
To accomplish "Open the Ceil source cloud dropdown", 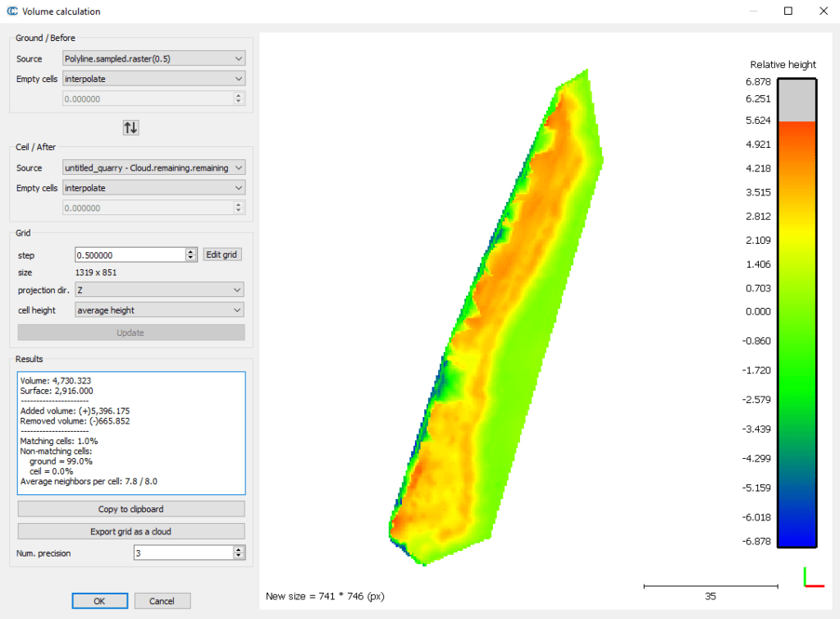I will (154, 167).
